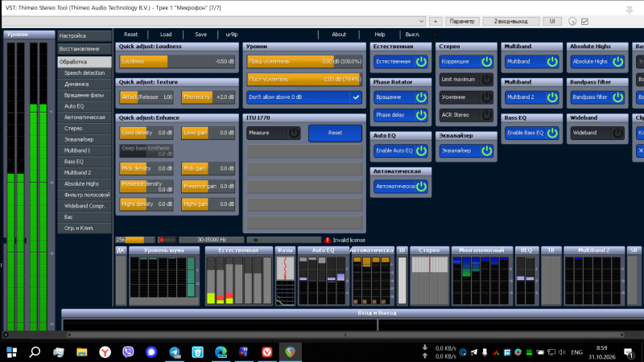Click the horizontal scrollbar at bottom
644x362 pixels.
346,335
